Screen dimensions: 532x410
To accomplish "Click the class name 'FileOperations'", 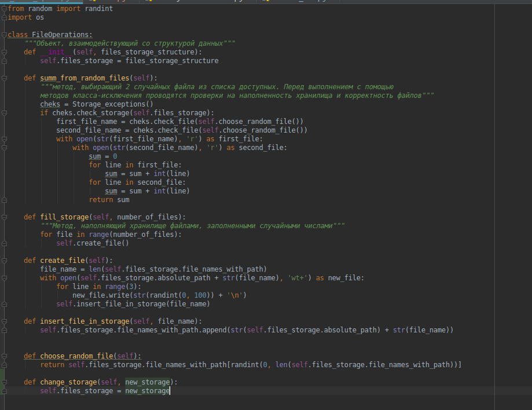I will pyautogui.click(x=60, y=35).
